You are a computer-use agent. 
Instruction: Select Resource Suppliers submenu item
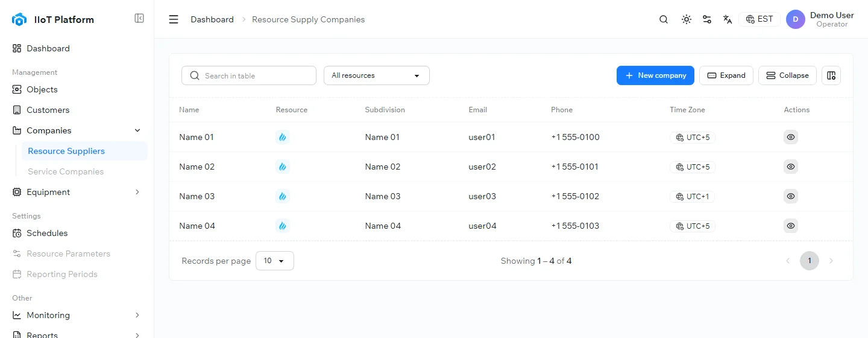click(84, 151)
